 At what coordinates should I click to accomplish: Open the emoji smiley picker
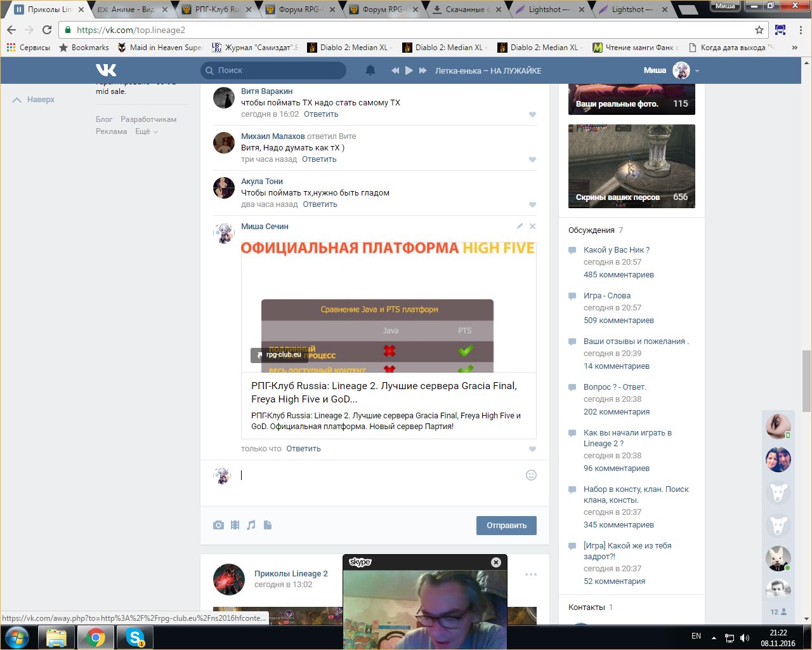(532, 475)
